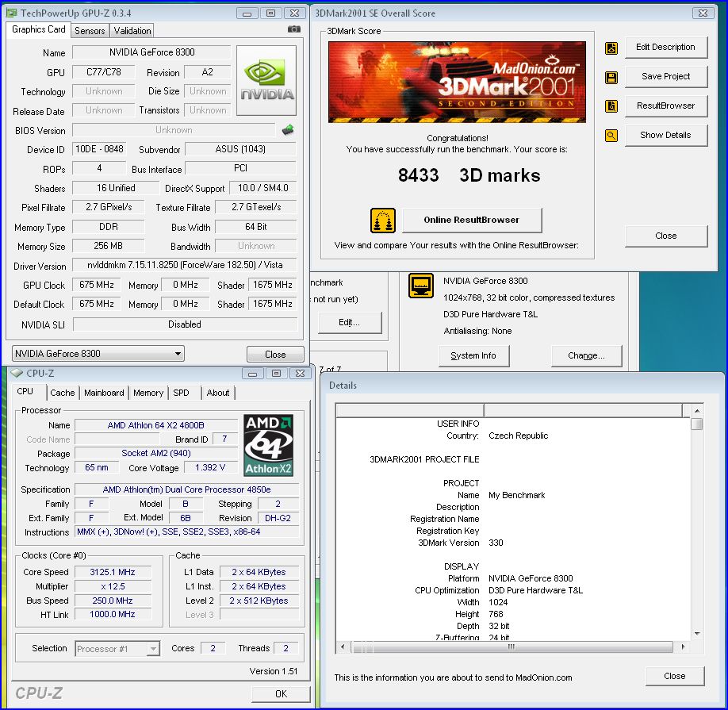The image size is (728, 710).
Task: Close the 3DMark Overall Score dialog via Close button
Action: [666, 236]
